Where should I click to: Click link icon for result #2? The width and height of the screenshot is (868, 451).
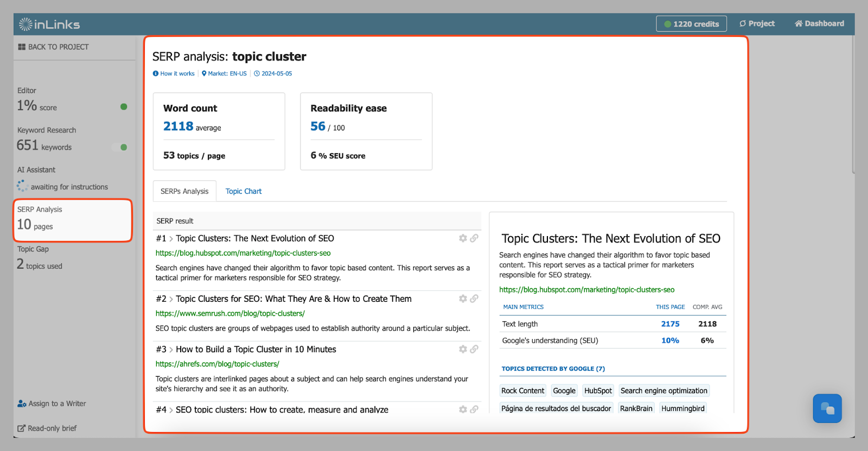pos(474,298)
